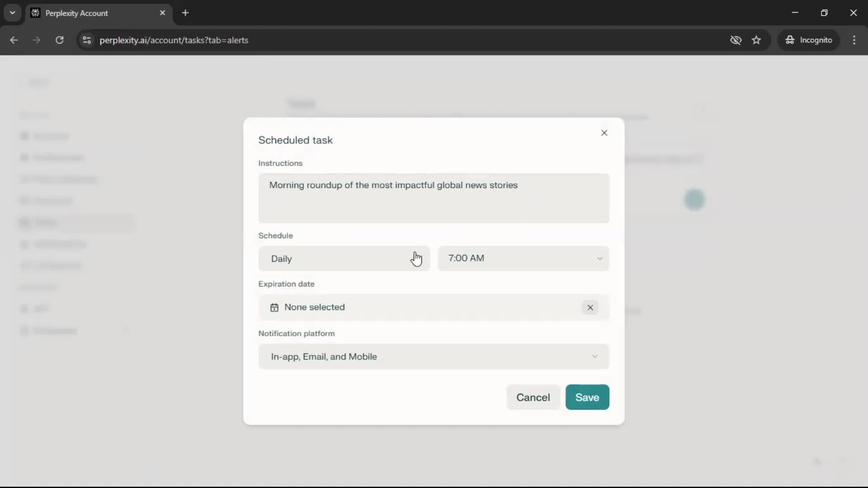868x488 pixels.
Task: Reload the page with refresh icon
Action: click(59, 40)
